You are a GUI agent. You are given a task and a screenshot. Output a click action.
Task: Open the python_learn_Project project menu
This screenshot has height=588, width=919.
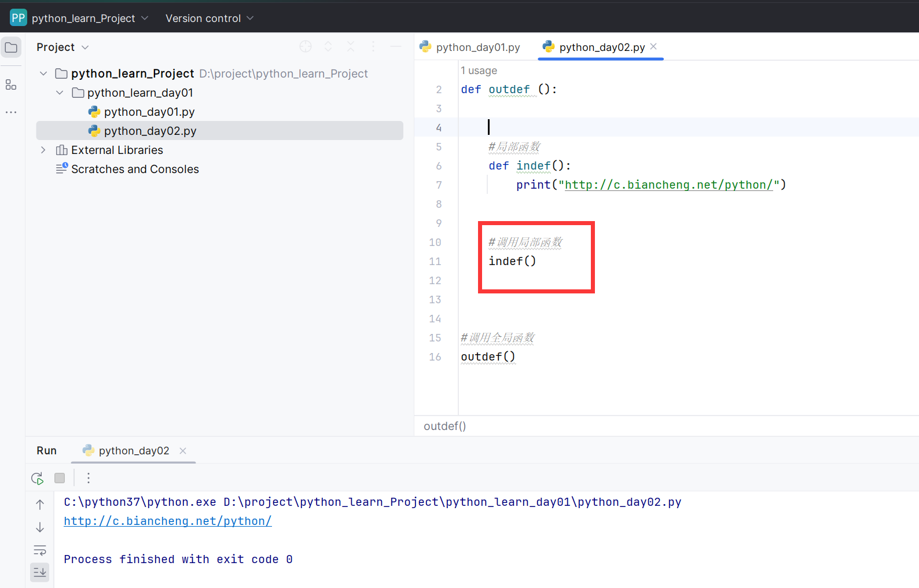(83, 19)
